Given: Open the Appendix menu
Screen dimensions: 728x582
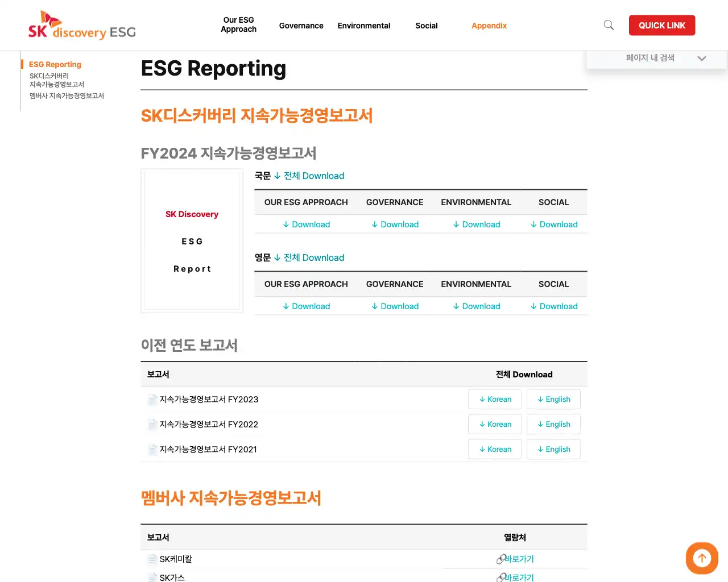Looking at the screenshot, I should point(489,26).
